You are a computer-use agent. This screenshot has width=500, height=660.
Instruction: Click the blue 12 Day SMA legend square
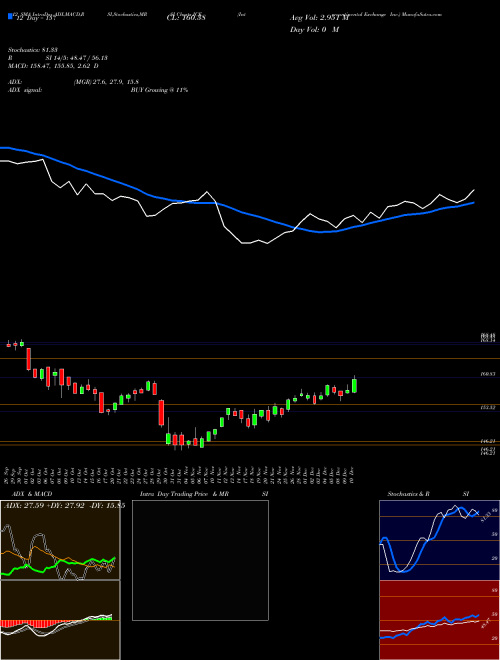point(10,17)
